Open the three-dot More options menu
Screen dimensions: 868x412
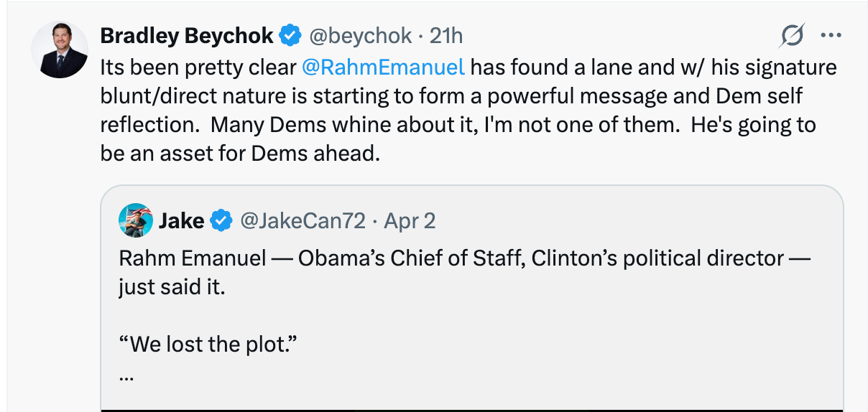point(831,35)
